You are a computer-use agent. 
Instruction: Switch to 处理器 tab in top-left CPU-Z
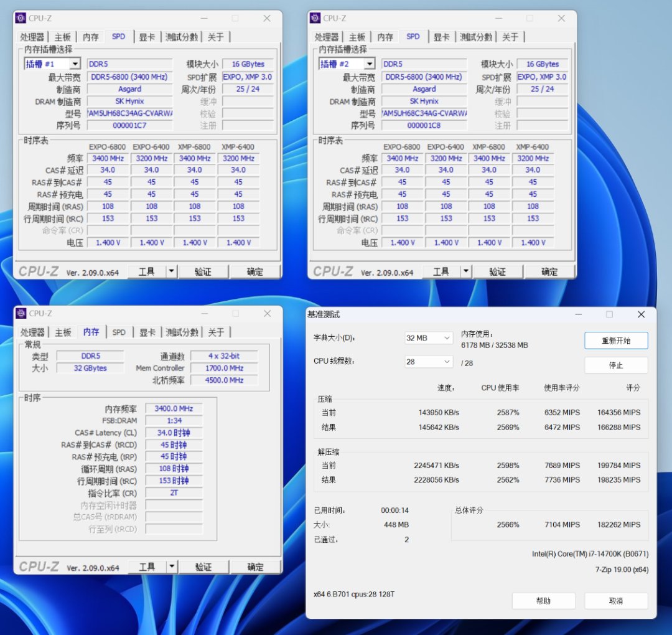pos(32,37)
